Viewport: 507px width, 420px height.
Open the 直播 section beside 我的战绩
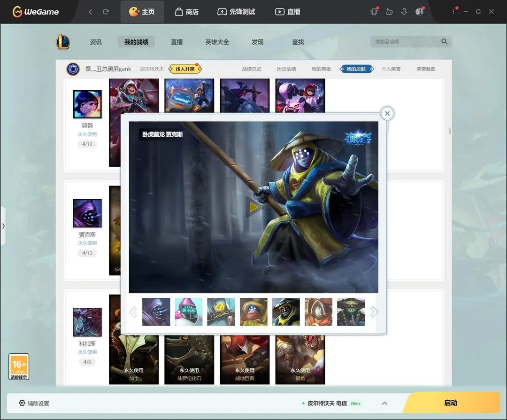point(177,42)
